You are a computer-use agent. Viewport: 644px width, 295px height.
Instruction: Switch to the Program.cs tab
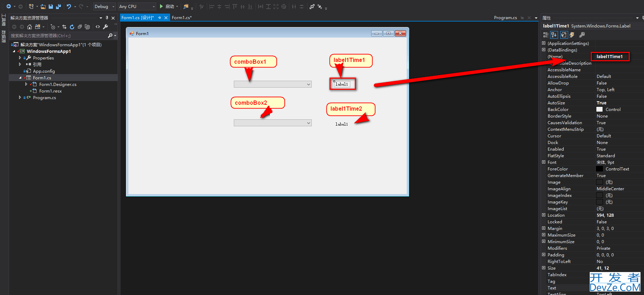pyautogui.click(x=505, y=18)
